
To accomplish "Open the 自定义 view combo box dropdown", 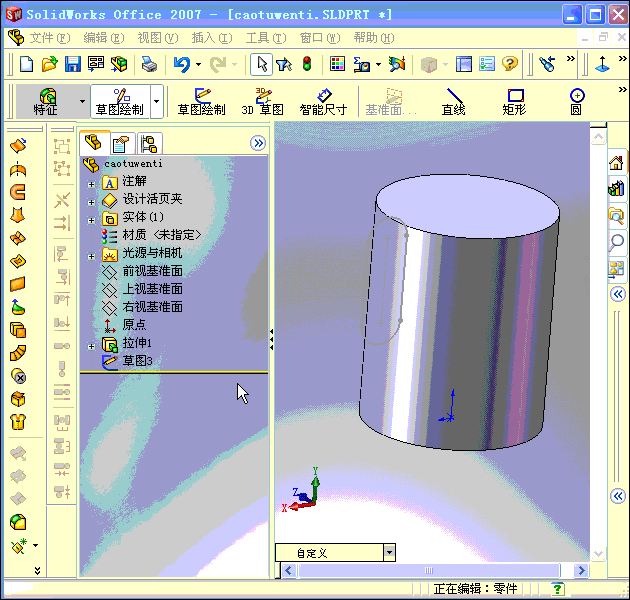I will coord(389,553).
